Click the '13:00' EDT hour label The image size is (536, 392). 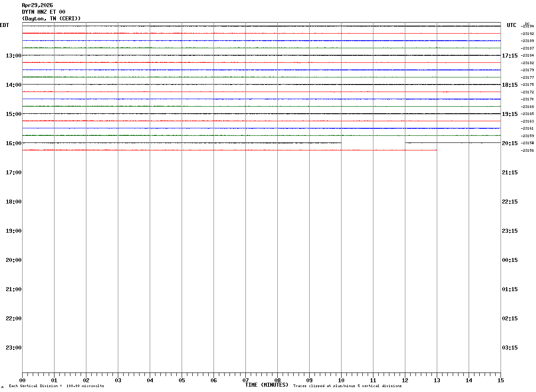tap(14, 55)
